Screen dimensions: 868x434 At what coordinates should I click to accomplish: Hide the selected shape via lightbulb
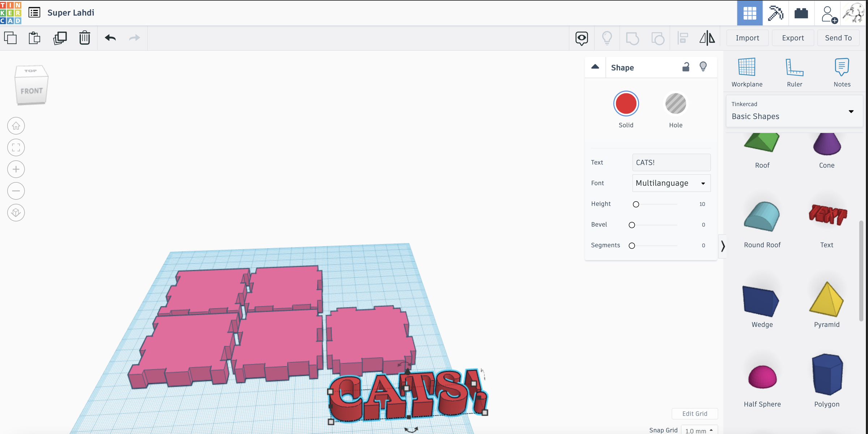click(703, 67)
